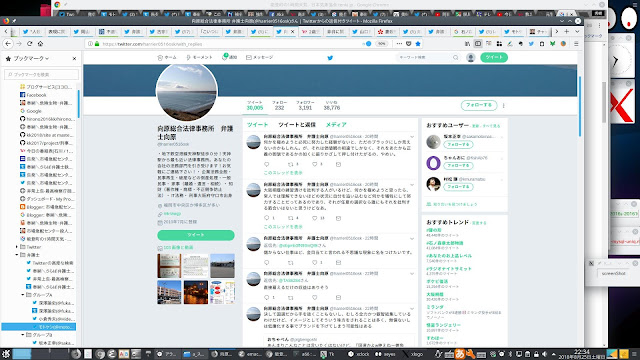
Task: Open the page actions three-dot menu
Action: click(399, 44)
